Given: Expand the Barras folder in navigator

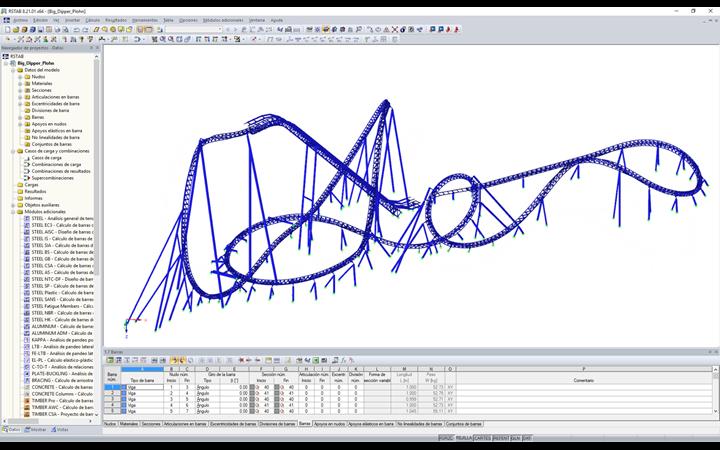Looking at the screenshot, I should click(20, 118).
